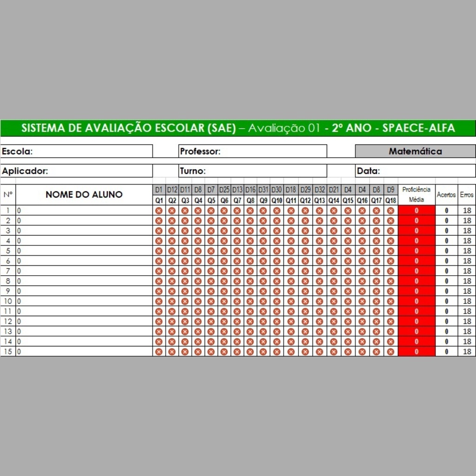Click the red X icon in row 14, Q10

pos(277,342)
